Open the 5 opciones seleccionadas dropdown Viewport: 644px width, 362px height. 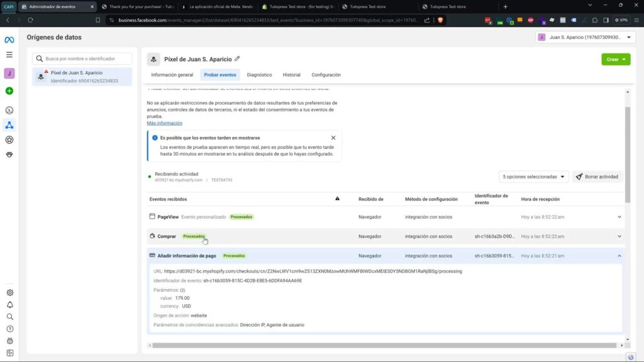(x=533, y=177)
